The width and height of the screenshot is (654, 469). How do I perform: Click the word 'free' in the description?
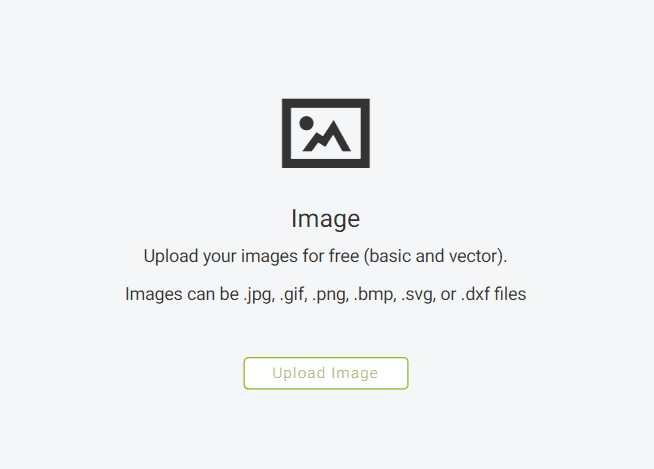click(344, 256)
